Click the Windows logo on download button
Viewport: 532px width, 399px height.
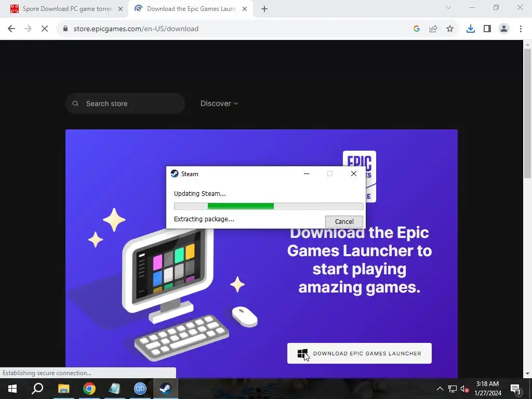click(302, 353)
